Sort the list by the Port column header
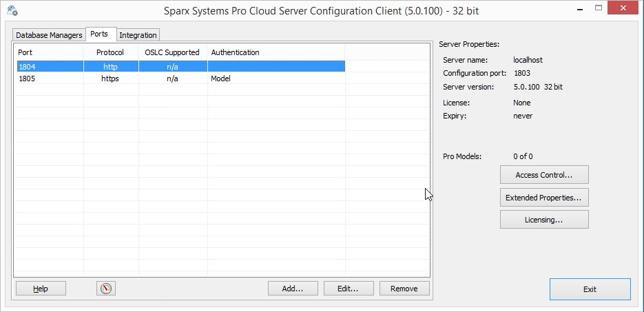644x312 pixels. coord(48,52)
